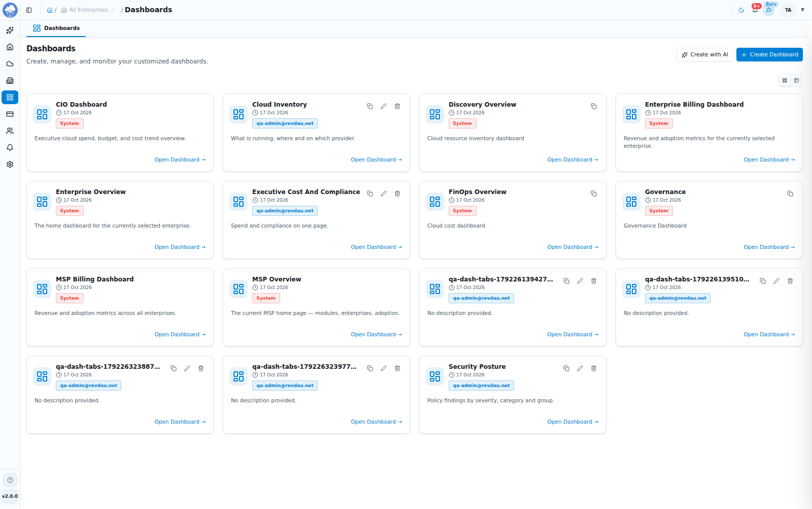The height and width of the screenshot is (509, 812).
Task: Open the Beta chat assistant icon
Action: point(769,10)
